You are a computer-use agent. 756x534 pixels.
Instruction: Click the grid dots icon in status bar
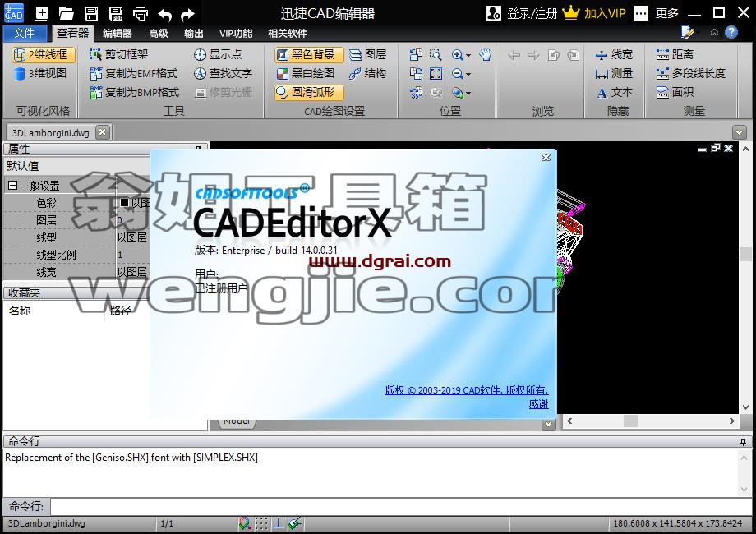(x=261, y=523)
